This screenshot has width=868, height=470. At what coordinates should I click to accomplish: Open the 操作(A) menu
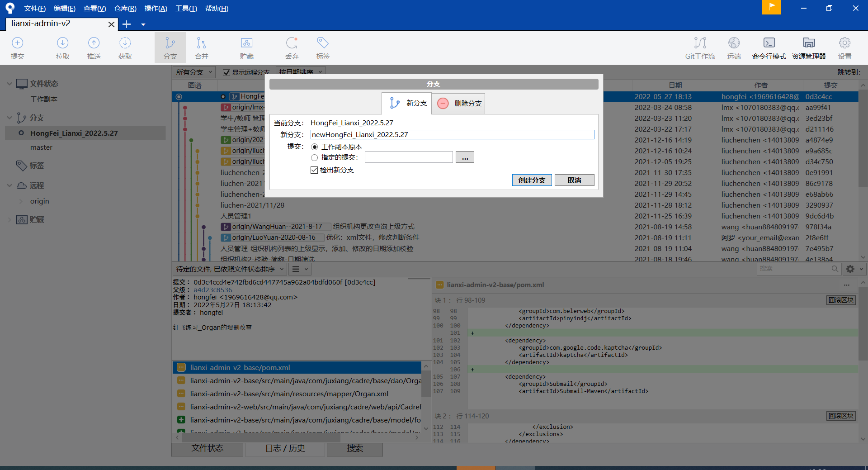(x=156, y=9)
